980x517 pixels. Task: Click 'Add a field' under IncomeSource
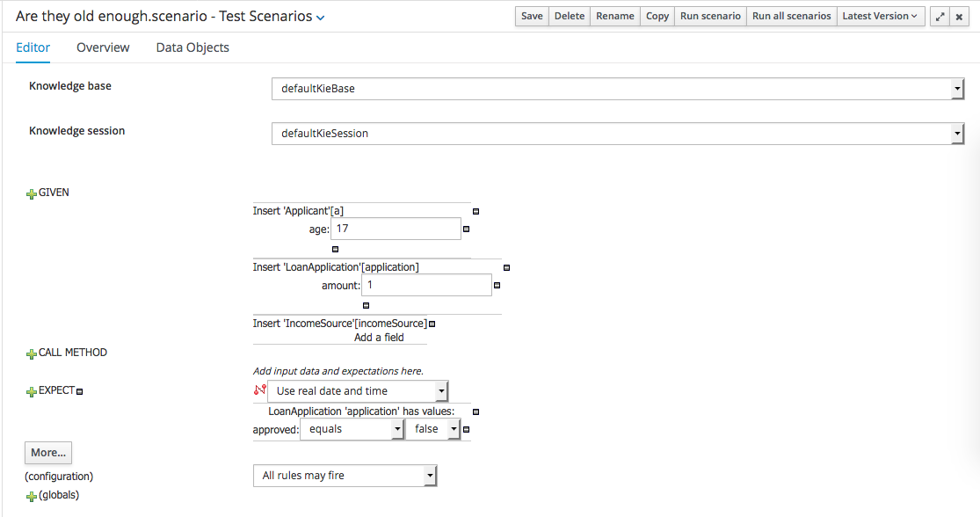379,338
